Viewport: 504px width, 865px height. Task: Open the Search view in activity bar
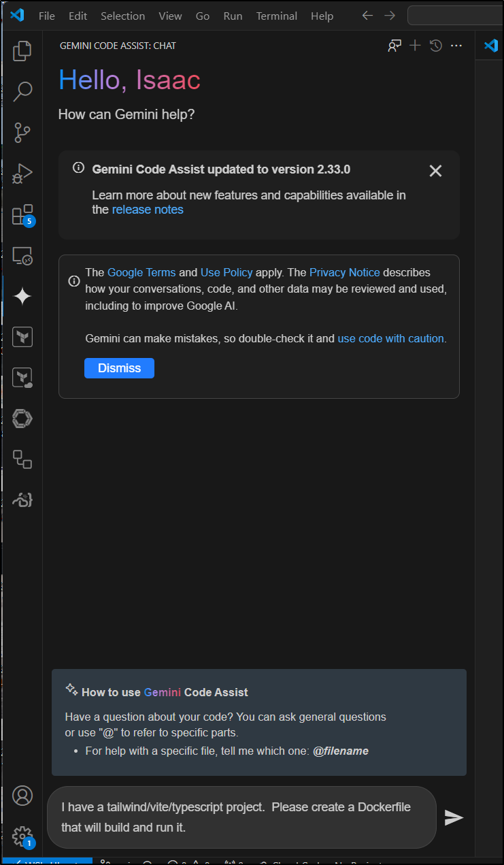[x=22, y=91]
